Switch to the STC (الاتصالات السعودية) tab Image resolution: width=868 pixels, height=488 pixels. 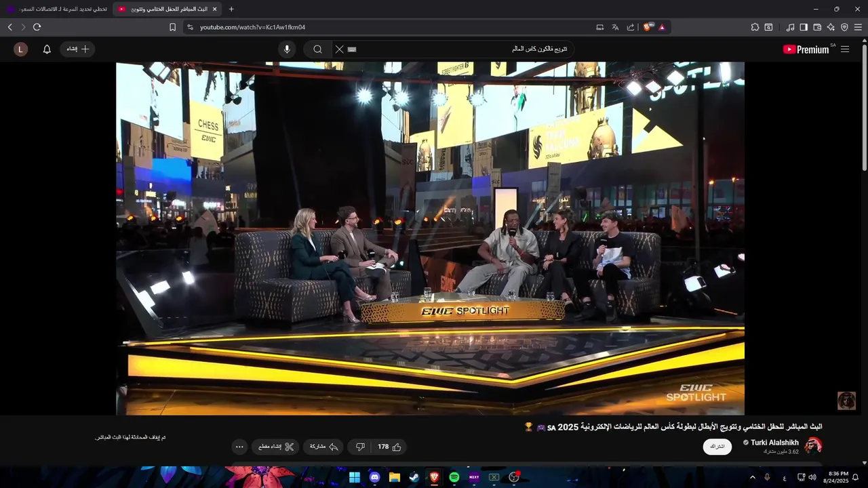[57, 9]
